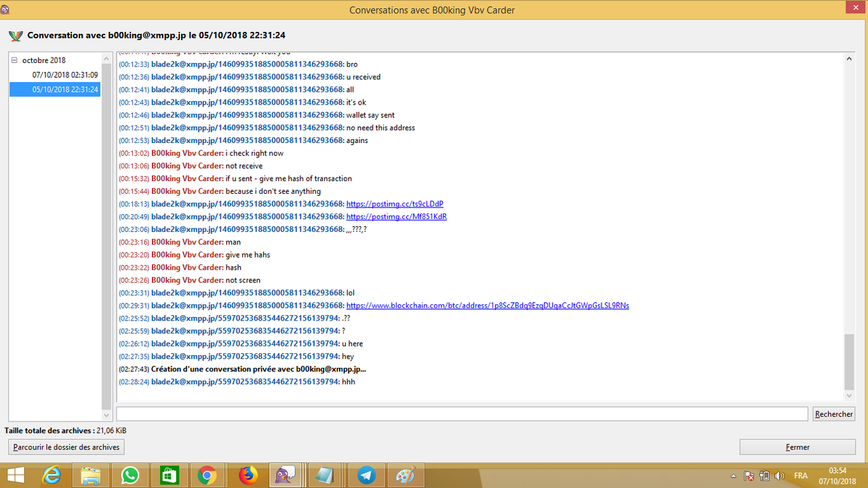Click the Parcourir le dossier des archives button
The width and height of the screenshot is (868, 488).
66,447
